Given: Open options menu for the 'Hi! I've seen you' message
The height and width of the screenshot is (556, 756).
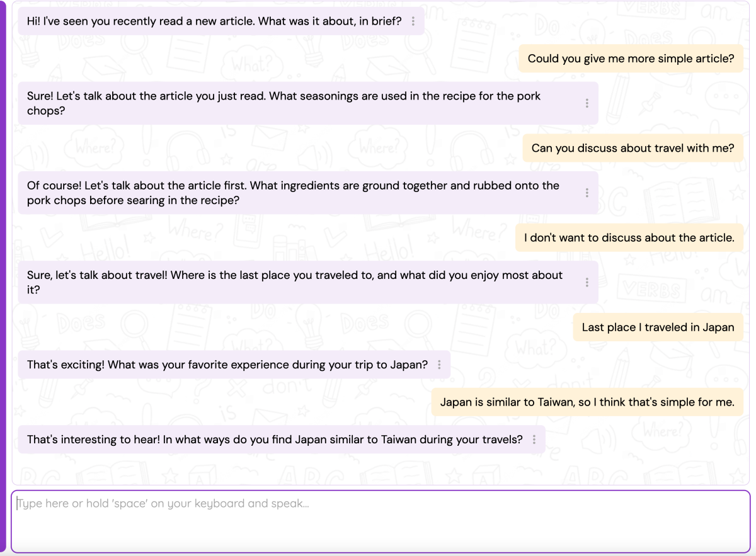Looking at the screenshot, I should (413, 21).
